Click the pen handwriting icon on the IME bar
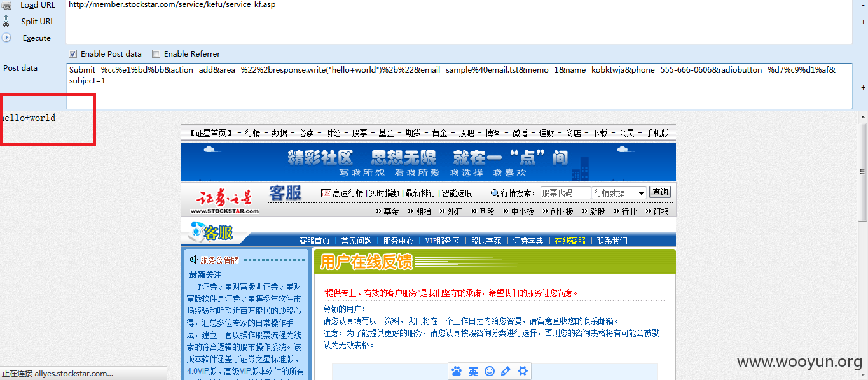Screen dimensions: 868x380 506,371
